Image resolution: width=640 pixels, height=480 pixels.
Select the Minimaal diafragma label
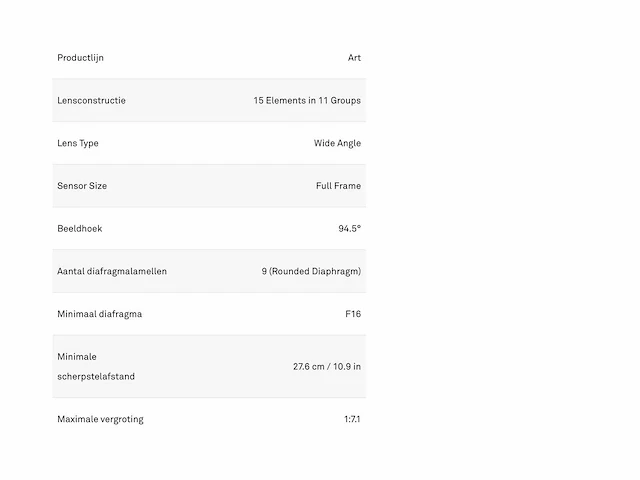pos(100,314)
